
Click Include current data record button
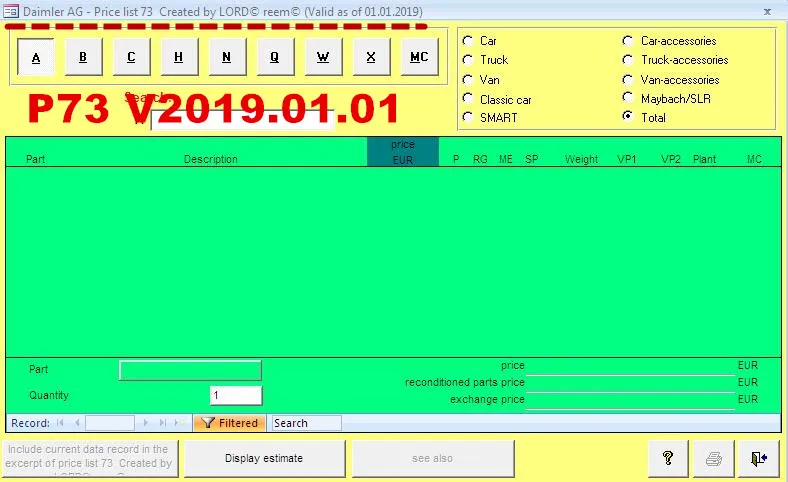pos(90,458)
